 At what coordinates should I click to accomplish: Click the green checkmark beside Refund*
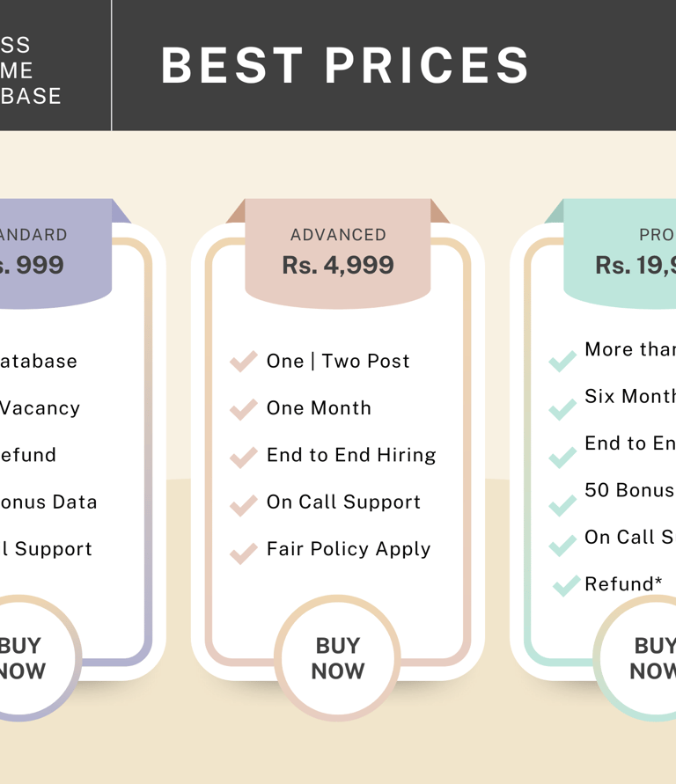[x=566, y=585]
